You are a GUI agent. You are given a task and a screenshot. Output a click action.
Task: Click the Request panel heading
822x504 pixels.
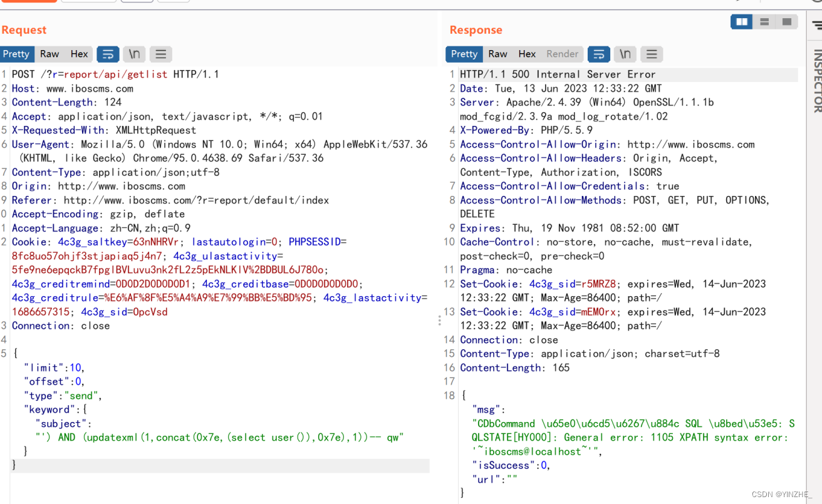pyautogui.click(x=24, y=30)
